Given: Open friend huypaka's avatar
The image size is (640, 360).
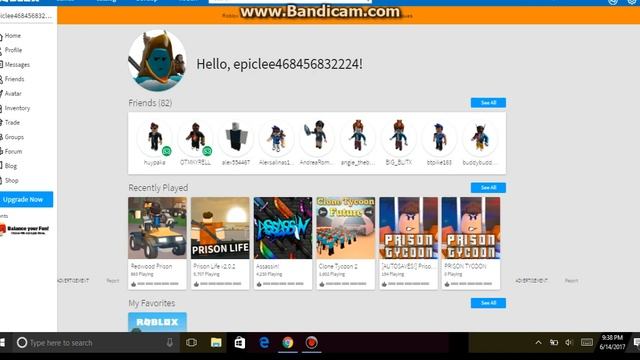Looking at the screenshot, I should click(x=155, y=138).
